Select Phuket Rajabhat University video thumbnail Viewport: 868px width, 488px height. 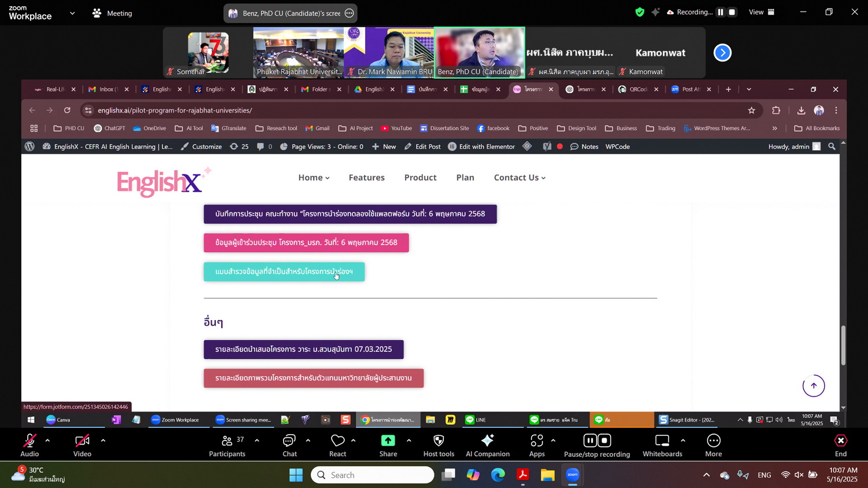[299, 52]
